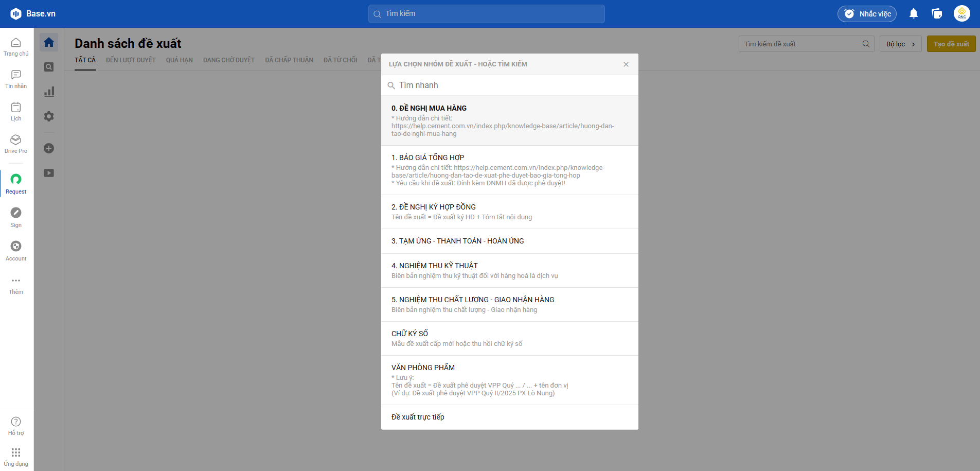Switch to the ĐẾN LƯỢT DUYỆT tab
980x471 pixels.
pos(131,60)
